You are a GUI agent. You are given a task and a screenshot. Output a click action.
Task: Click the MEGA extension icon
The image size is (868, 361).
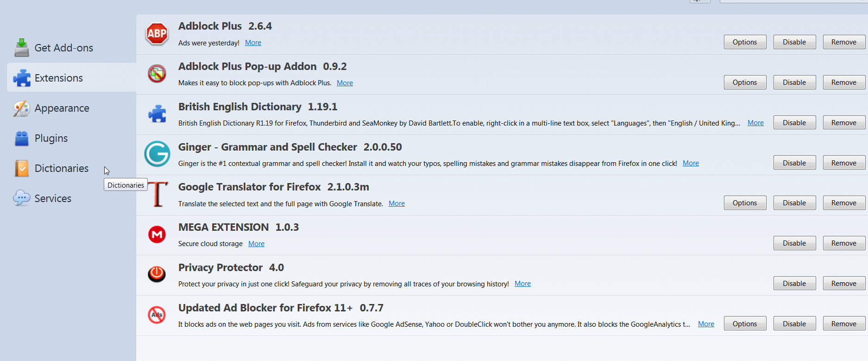click(x=157, y=234)
